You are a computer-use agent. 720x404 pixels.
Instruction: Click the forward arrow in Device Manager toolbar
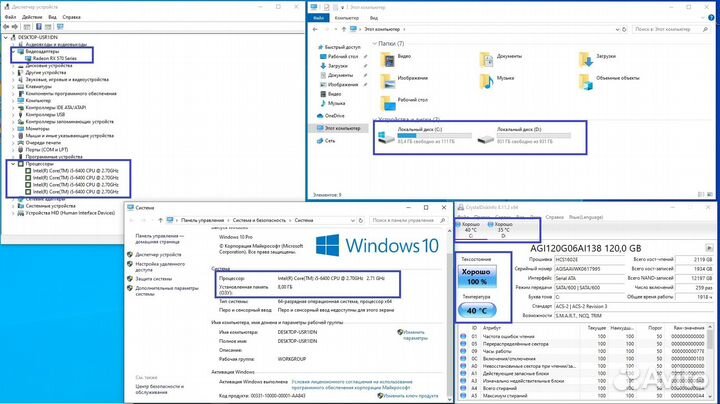click(x=15, y=27)
